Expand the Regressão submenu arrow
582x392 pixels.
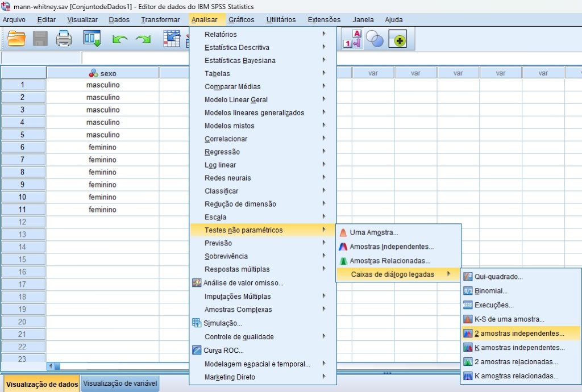(324, 151)
